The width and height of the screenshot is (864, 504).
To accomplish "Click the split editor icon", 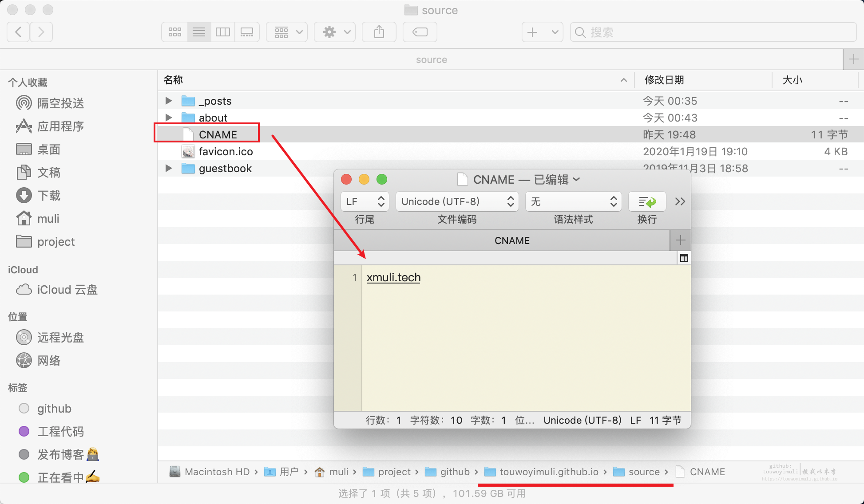I will 684,258.
